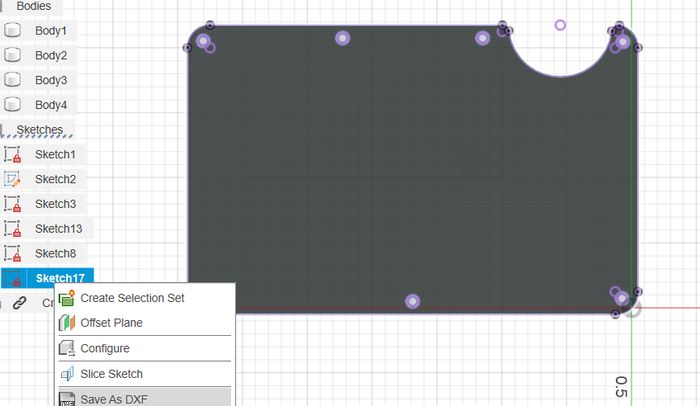The width and height of the screenshot is (700, 406).
Task: Click the Body3 body icon
Action: click(13, 80)
